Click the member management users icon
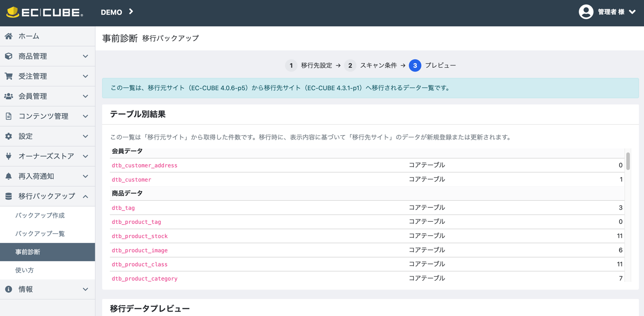Viewport: 644px width, 316px height. click(8, 96)
